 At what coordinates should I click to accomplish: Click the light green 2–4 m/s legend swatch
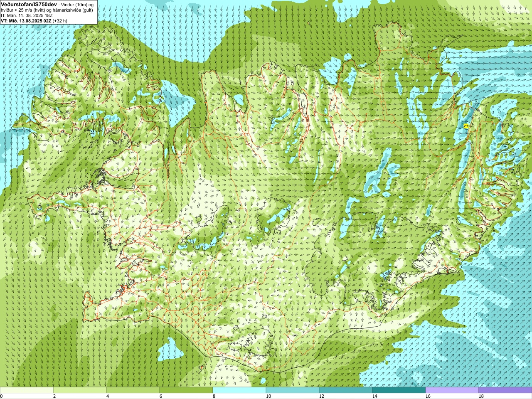[80, 390]
